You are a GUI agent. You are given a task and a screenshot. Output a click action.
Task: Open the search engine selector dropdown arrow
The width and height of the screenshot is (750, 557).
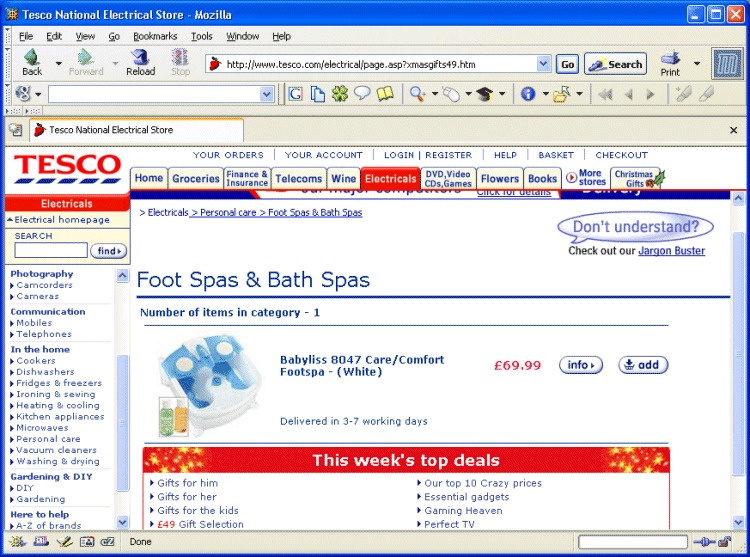tap(38, 94)
